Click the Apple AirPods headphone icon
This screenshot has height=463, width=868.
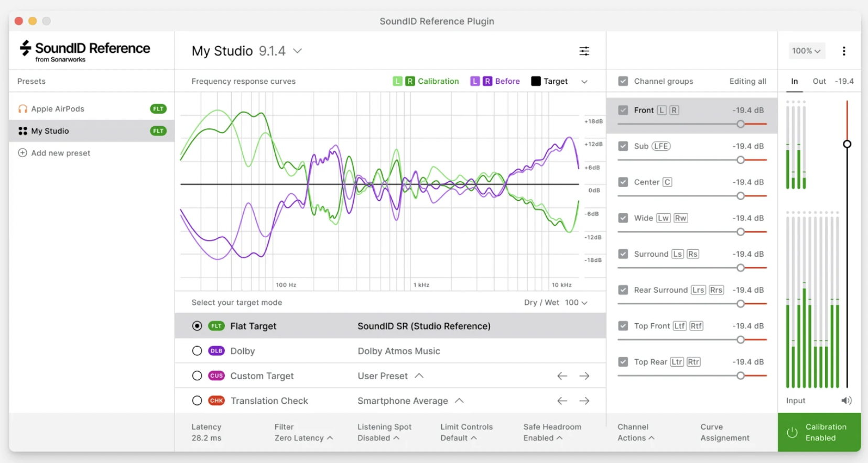pos(23,109)
